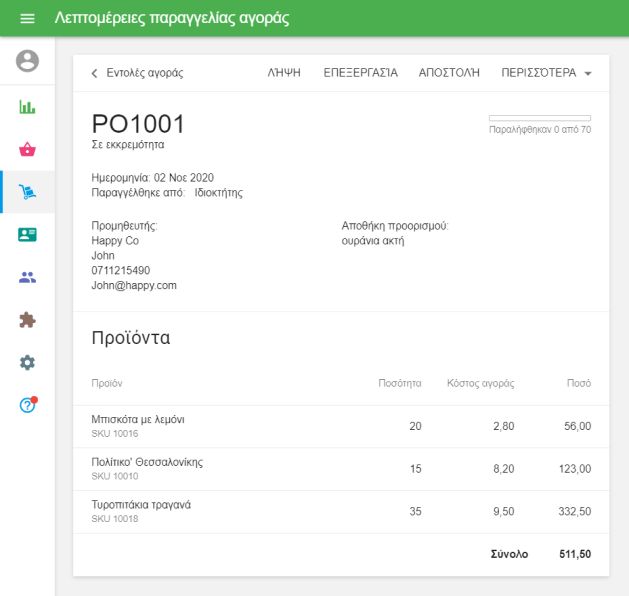Select the Τυροπιτάκια τραγανά product row
This screenshot has height=596, width=629.
[x=340, y=511]
